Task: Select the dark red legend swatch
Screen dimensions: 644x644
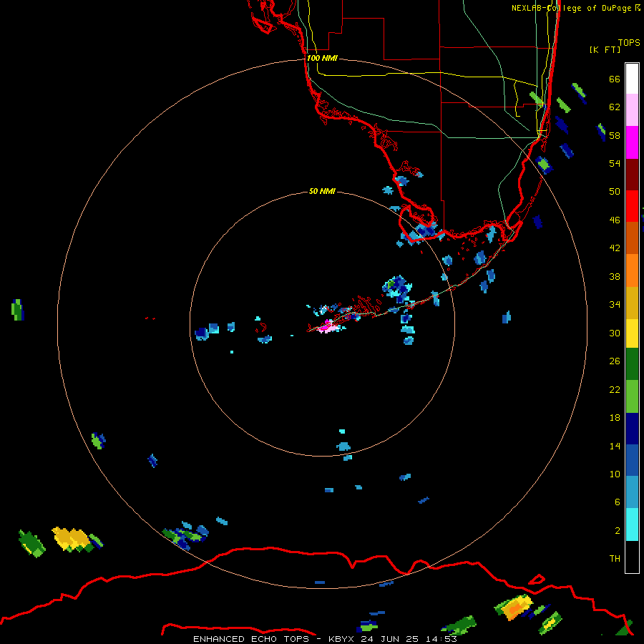Action: (632, 175)
